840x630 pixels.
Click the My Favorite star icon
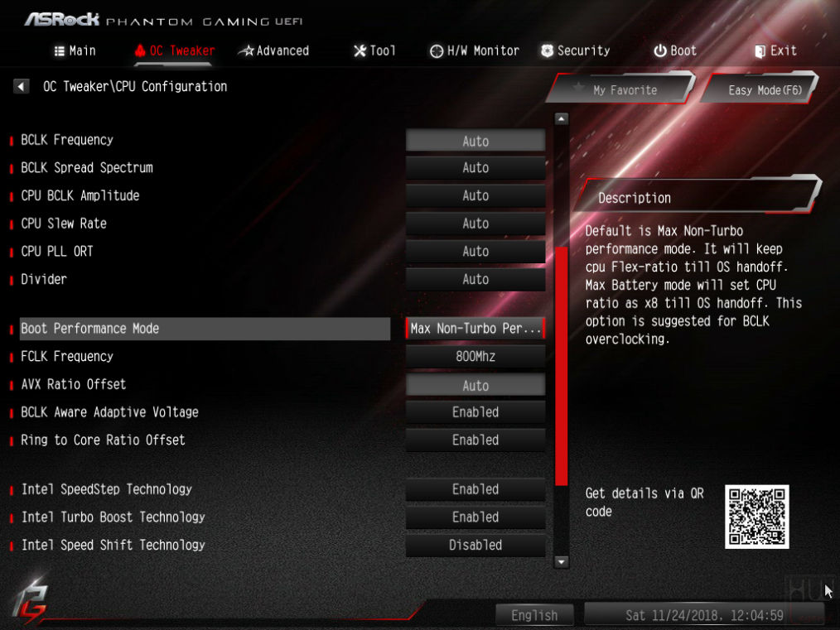click(x=578, y=87)
